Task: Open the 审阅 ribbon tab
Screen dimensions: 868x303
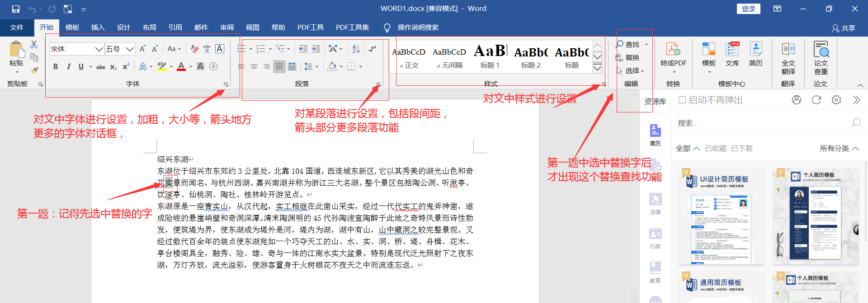Action: (226, 28)
